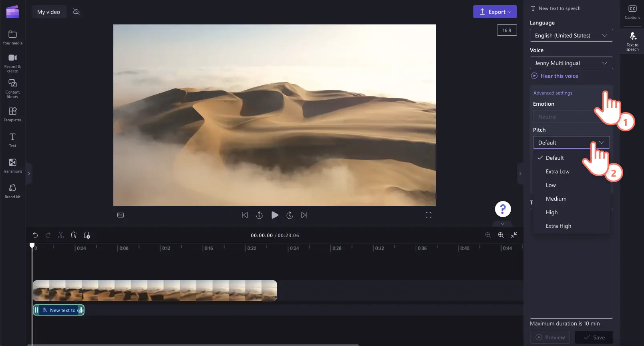Open Captions tab icon
The height and width of the screenshot is (346, 644).
[632, 12]
